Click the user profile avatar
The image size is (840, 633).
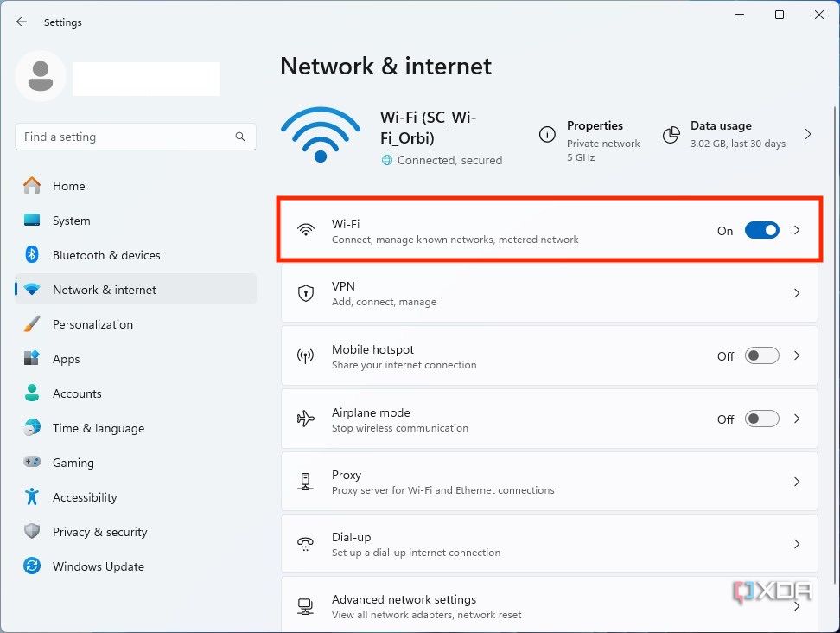click(41, 76)
